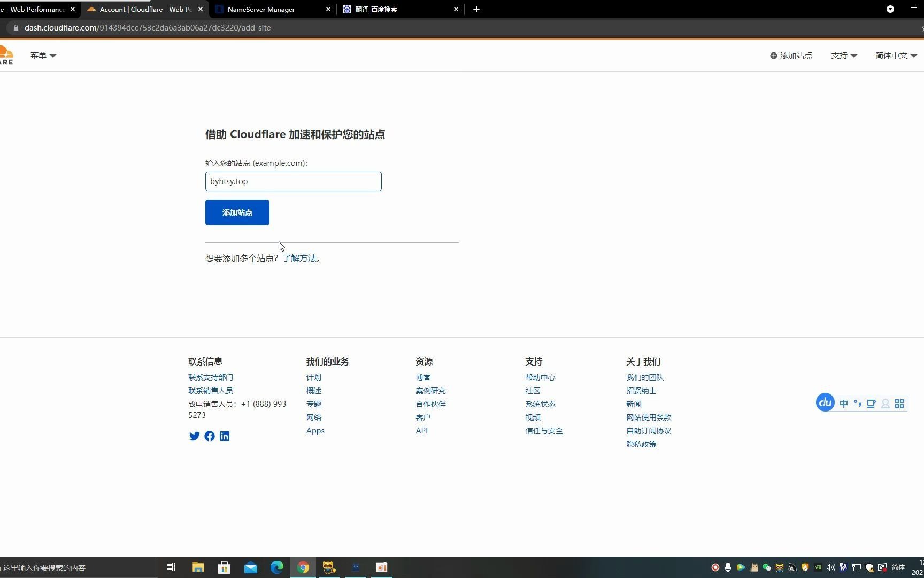Open network status tray icon
The width and height of the screenshot is (924, 578).
[856, 567]
